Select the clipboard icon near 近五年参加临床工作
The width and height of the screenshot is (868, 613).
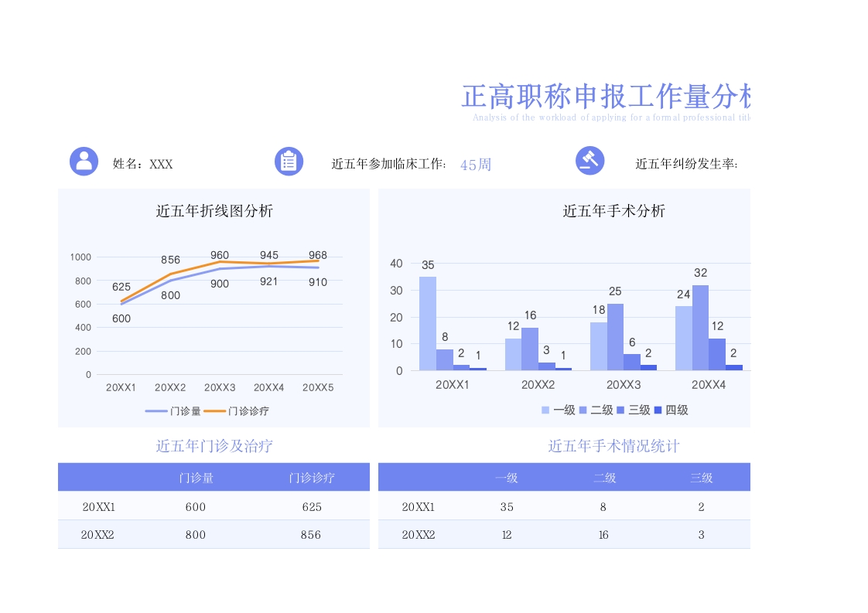pos(289,162)
